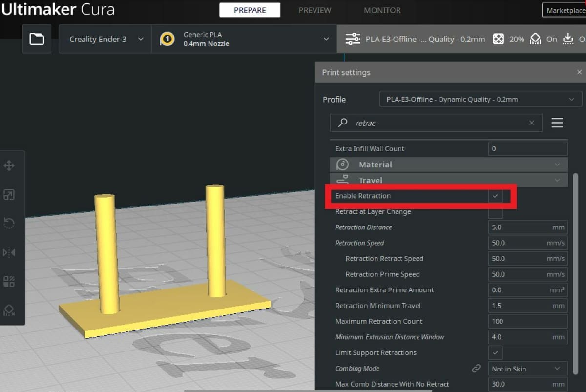Click the Material category icon
Screen dimensions: 586x392
click(343, 165)
